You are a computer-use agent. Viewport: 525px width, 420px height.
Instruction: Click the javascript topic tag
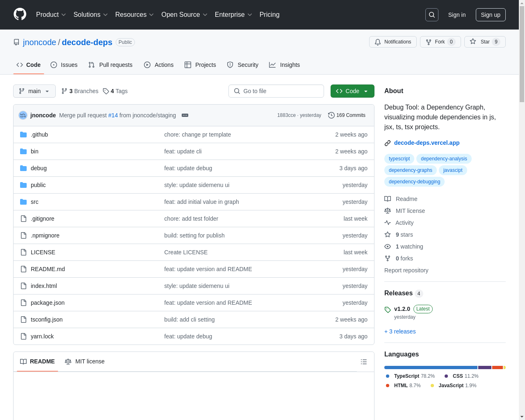(453, 170)
